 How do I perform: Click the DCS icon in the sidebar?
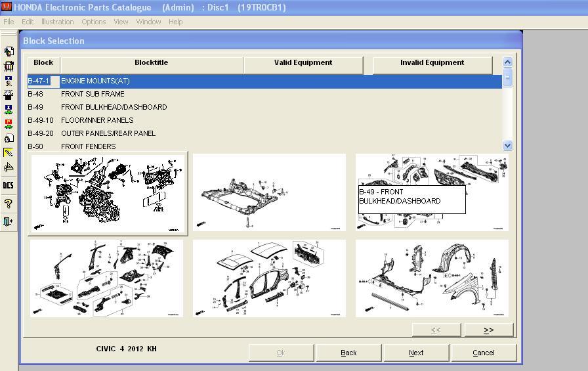9,185
